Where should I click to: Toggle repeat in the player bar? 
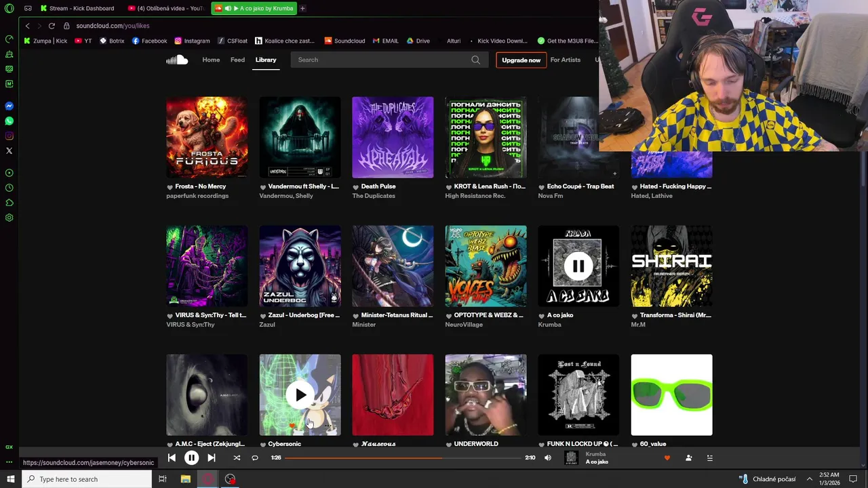[255, 458]
